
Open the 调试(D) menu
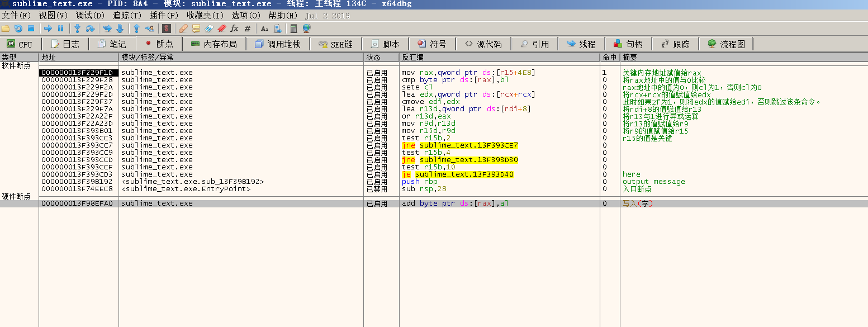pyautogui.click(x=90, y=16)
